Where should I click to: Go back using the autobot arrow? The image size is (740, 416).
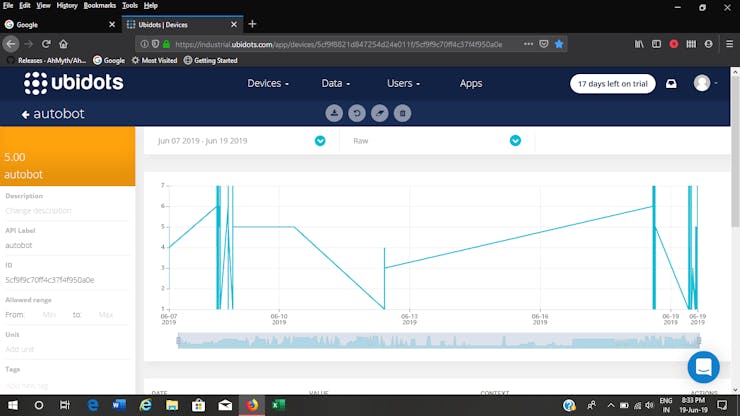coord(25,114)
